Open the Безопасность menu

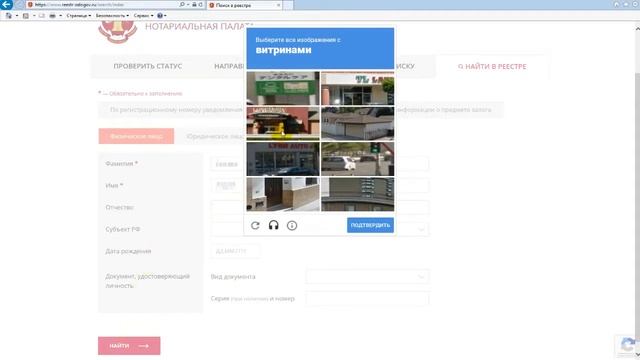click(112, 16)
